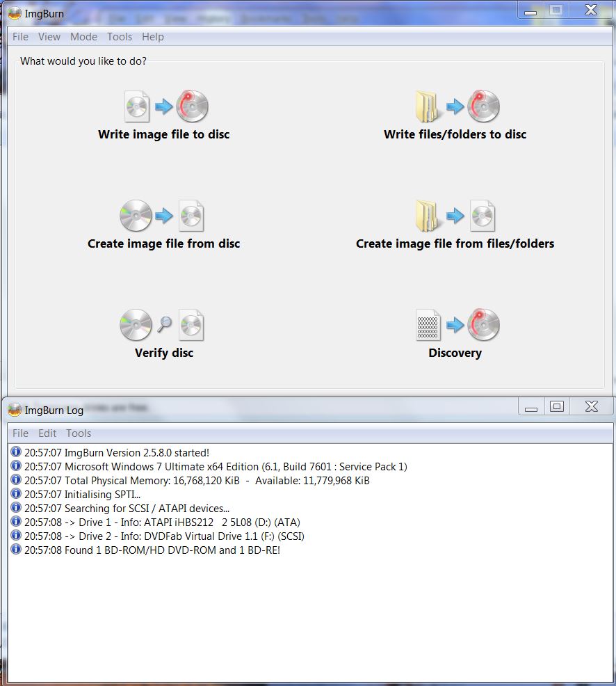The image size is (616, 686).
Task: Click the ImgBurn app icon in main title bar
Action: click(x=15, y=13)
